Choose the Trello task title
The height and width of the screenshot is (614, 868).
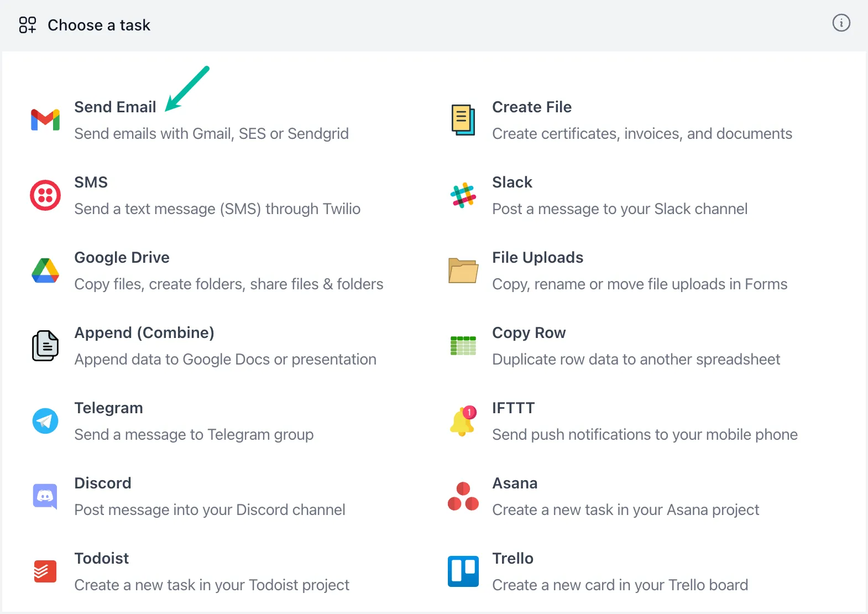[x=513, y=558]
